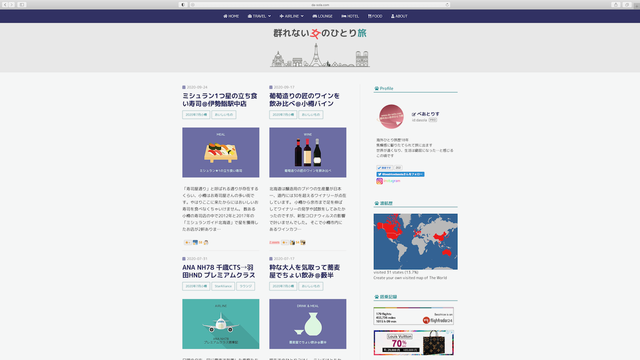
Task: Click the WINE bottles thumbnail image
Action: pos(307,152)
